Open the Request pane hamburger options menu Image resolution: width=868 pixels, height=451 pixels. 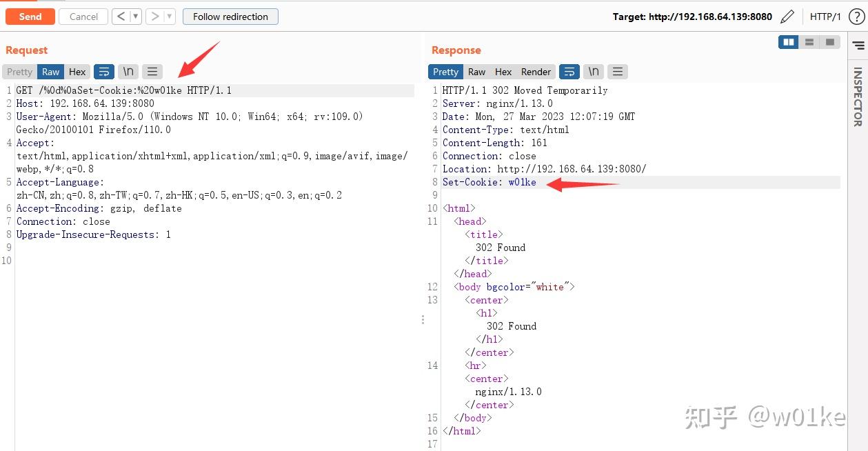tap(152, 72)
